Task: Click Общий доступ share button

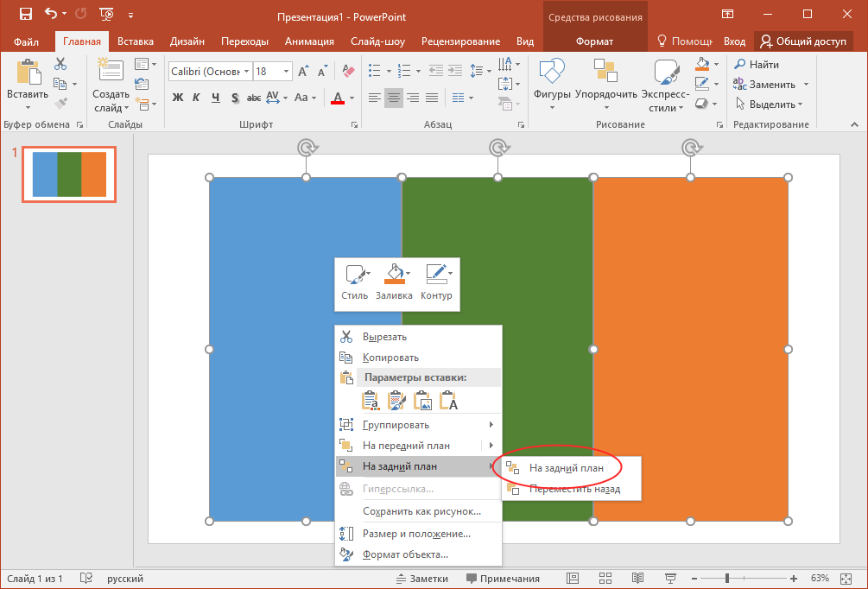Action: pos(803,41)
